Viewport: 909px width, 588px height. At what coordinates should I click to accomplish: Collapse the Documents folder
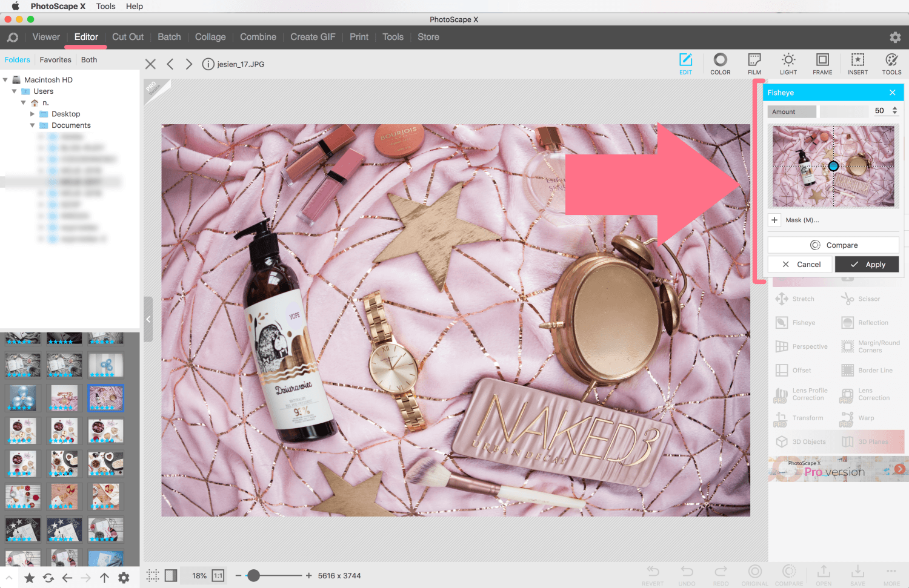33,125
